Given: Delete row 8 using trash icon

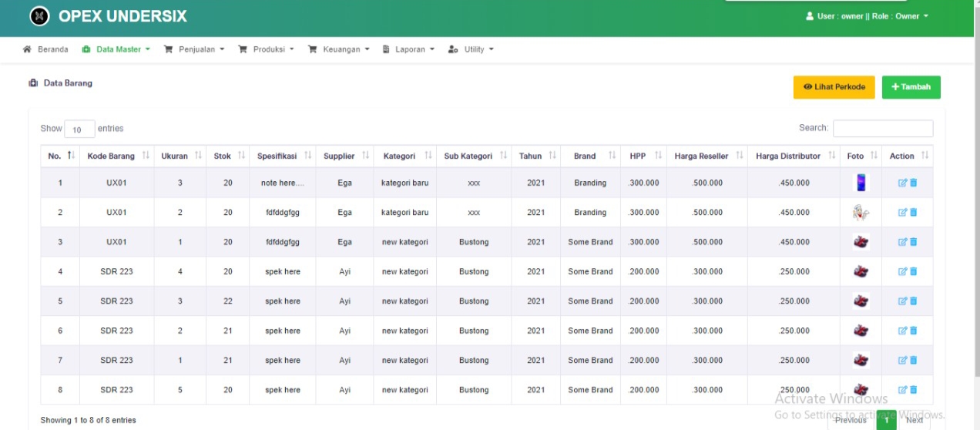Looking at the screenshot, I should (914, 390).
